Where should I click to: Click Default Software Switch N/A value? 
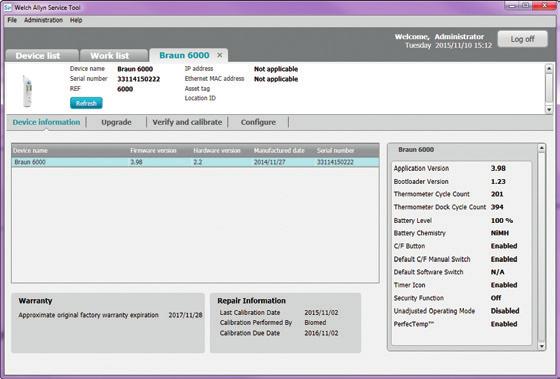(498, 272)
